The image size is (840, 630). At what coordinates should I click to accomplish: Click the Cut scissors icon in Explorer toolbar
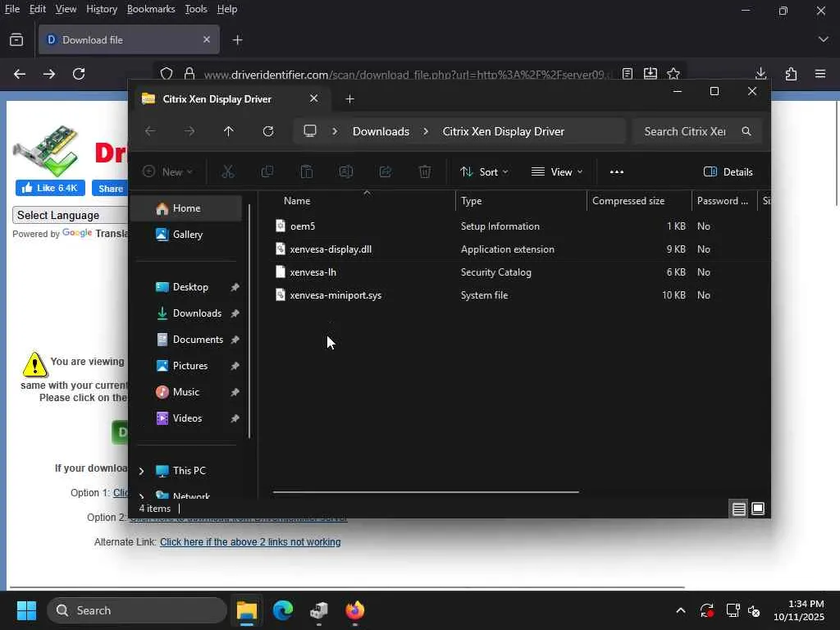coord(228,171)
